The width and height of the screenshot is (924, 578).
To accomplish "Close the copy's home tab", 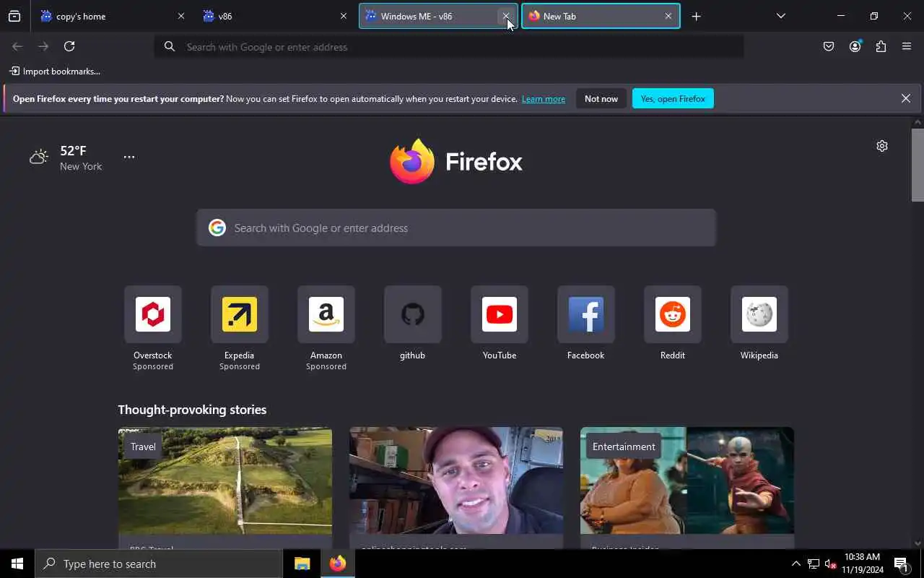I will coord(181,16).
